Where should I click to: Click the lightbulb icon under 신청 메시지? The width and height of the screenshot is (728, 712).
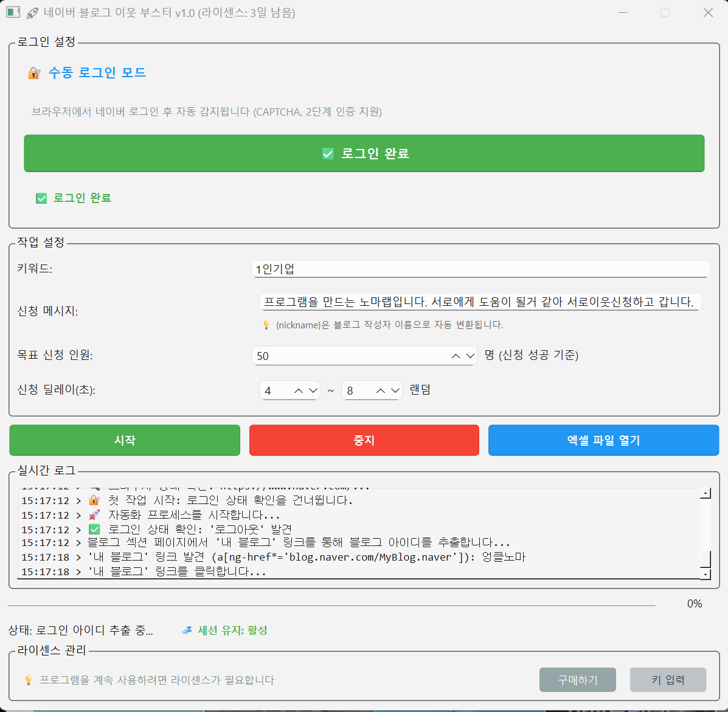tap(266, 325)
